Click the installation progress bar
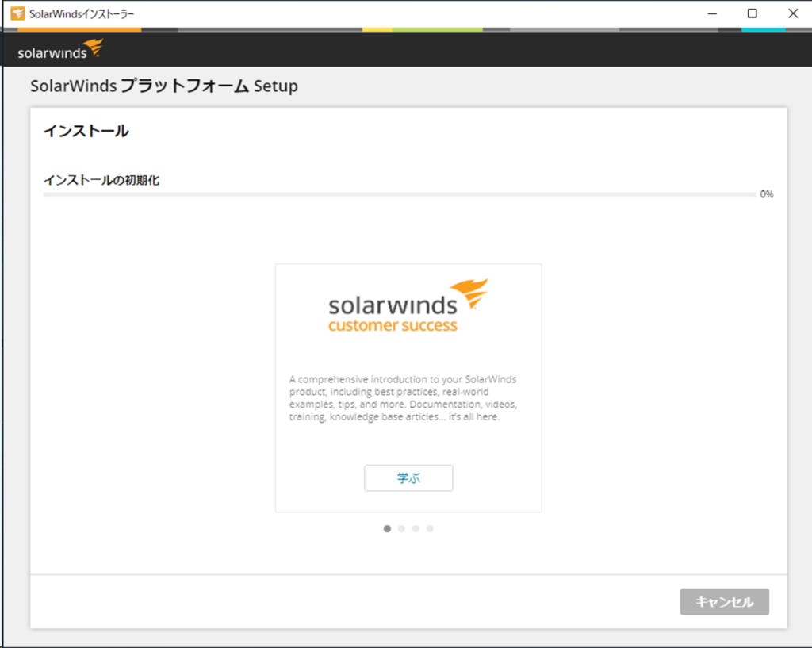Screen dimensions: 812x648 click(400, 194)
